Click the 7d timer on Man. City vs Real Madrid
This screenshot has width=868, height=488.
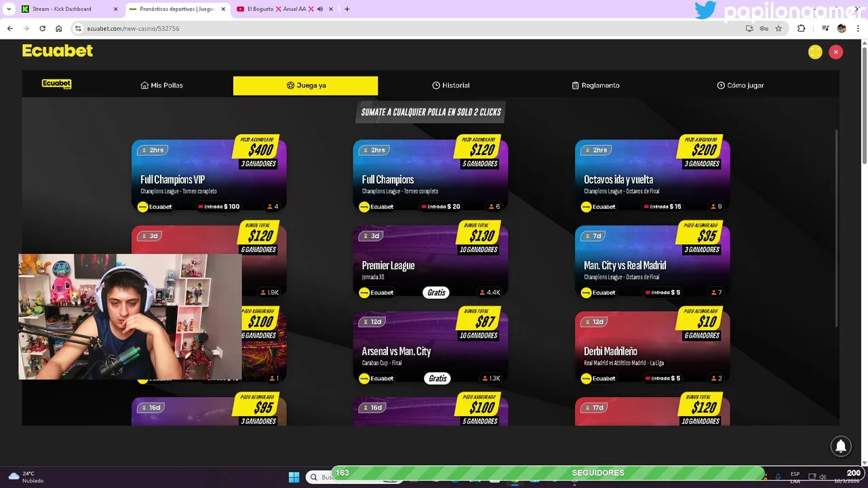593,236
